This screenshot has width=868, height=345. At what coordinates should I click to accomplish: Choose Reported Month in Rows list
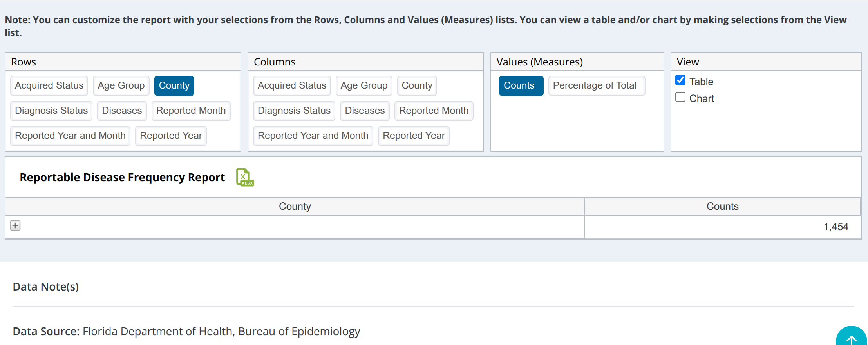[x=191, y=111]
